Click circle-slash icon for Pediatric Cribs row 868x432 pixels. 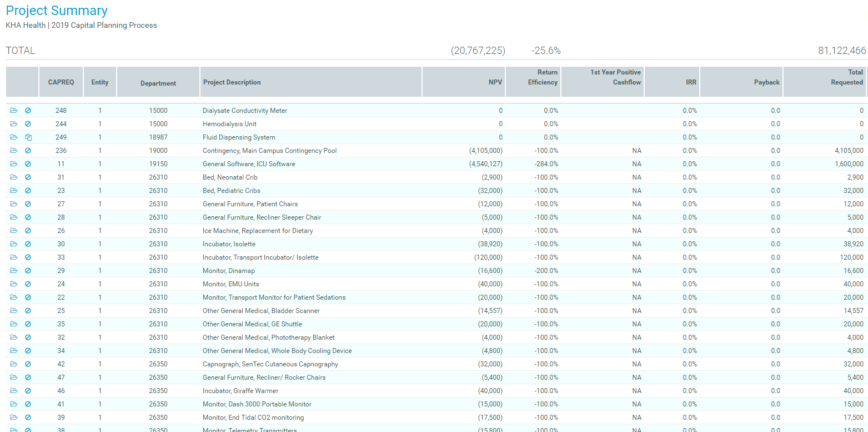pos(28,191)
